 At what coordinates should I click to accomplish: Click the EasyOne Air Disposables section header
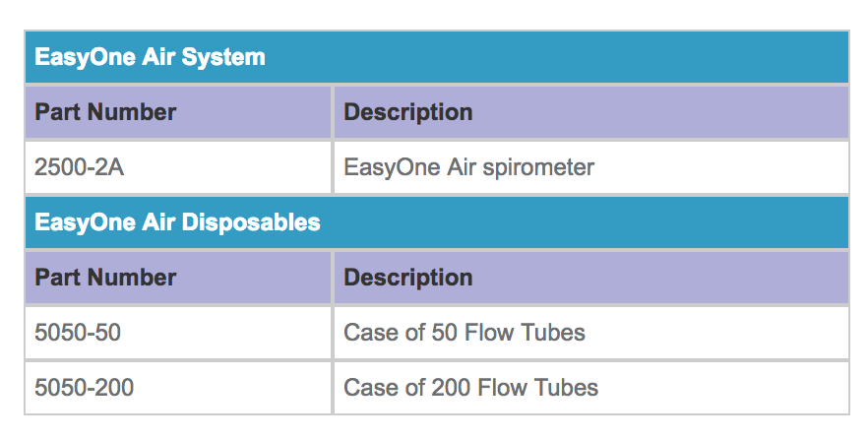437,222
